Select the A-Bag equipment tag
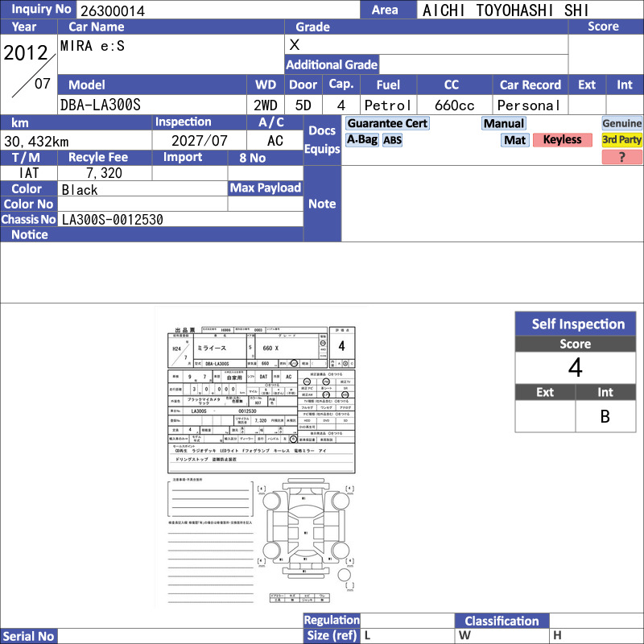644x644 pixels. [361, 139]
